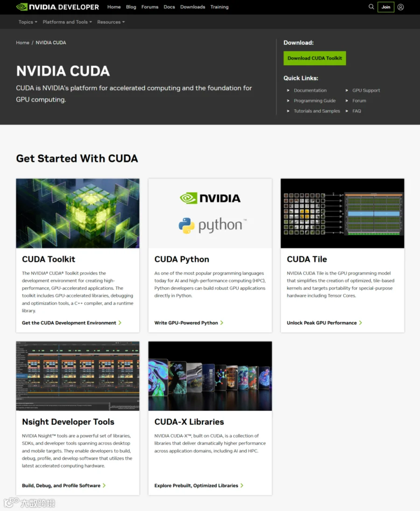Click Unlock Peak GPU Performance link
The image size is (420, 511).
point(322,322)
